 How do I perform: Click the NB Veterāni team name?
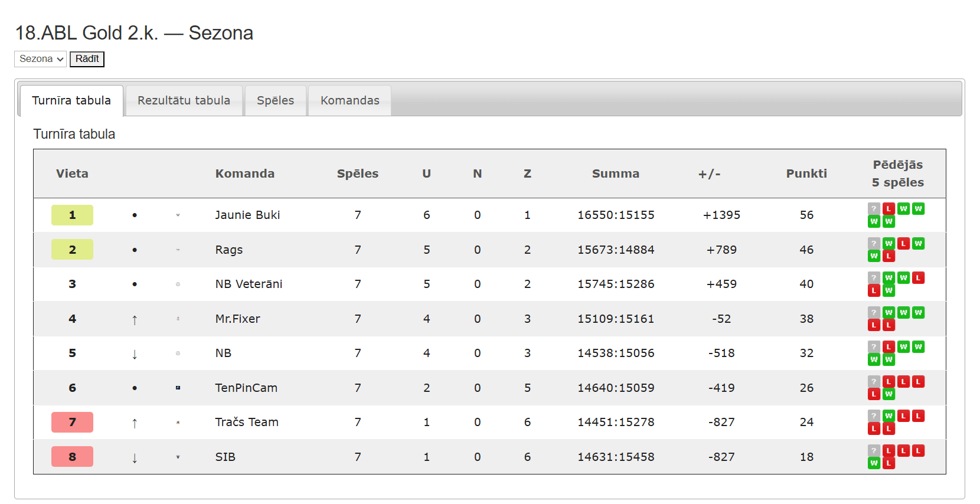(249, 284)
